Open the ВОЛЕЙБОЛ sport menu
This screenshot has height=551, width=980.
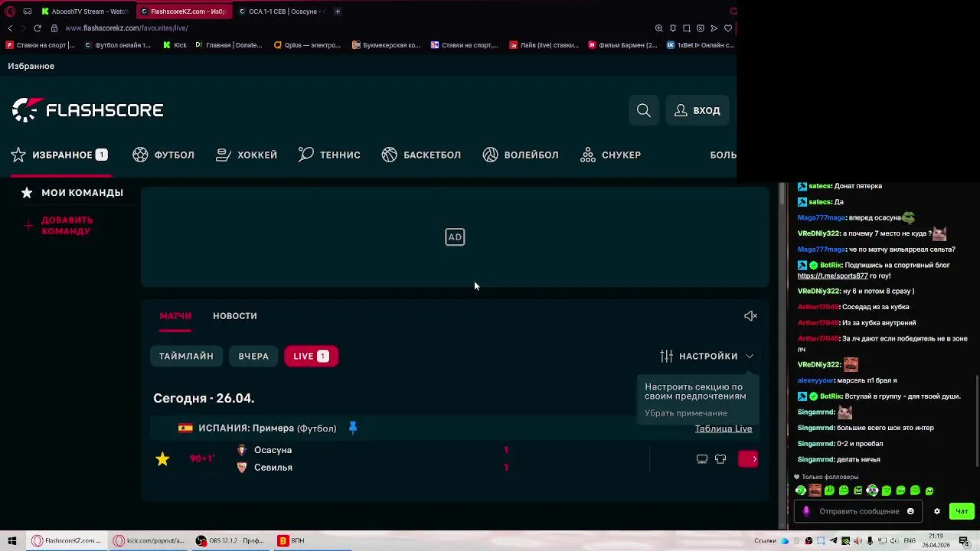pos(521,155)
